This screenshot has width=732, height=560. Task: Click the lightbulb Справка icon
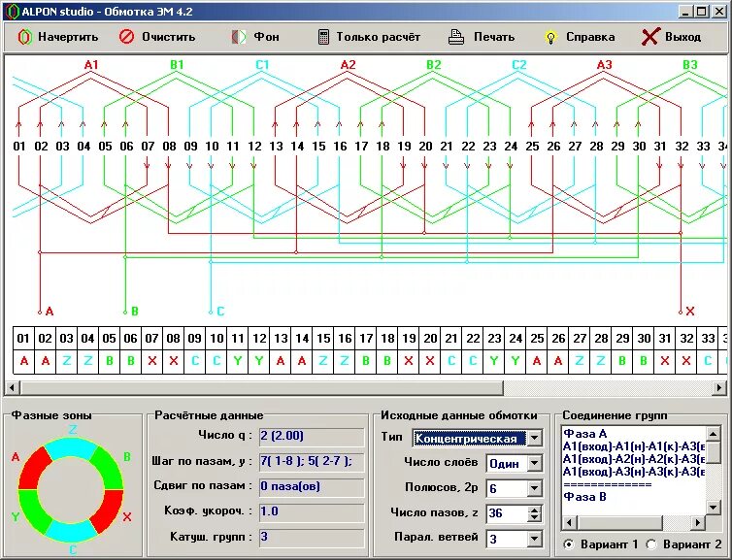point(550,37)
